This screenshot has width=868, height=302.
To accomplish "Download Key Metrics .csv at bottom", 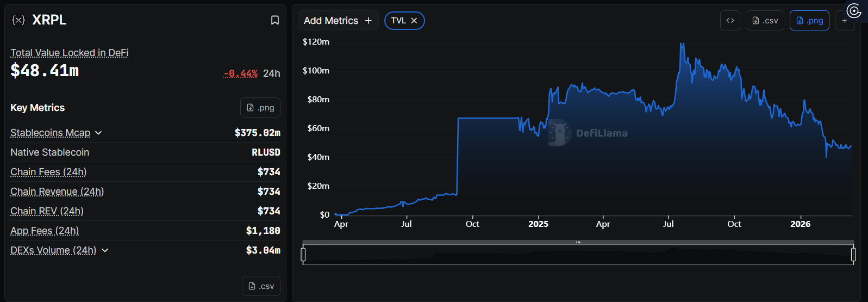I will tap(261, 286).
